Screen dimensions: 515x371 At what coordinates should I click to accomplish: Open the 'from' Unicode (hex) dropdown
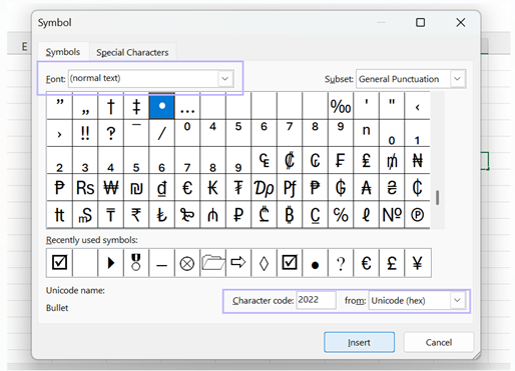tap(457, 300)
